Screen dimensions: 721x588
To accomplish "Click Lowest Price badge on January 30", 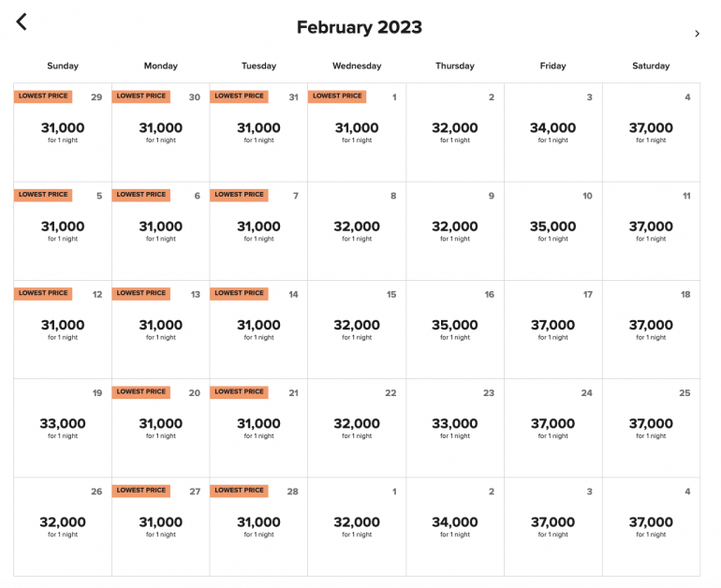I will click(x=141, y=96).
